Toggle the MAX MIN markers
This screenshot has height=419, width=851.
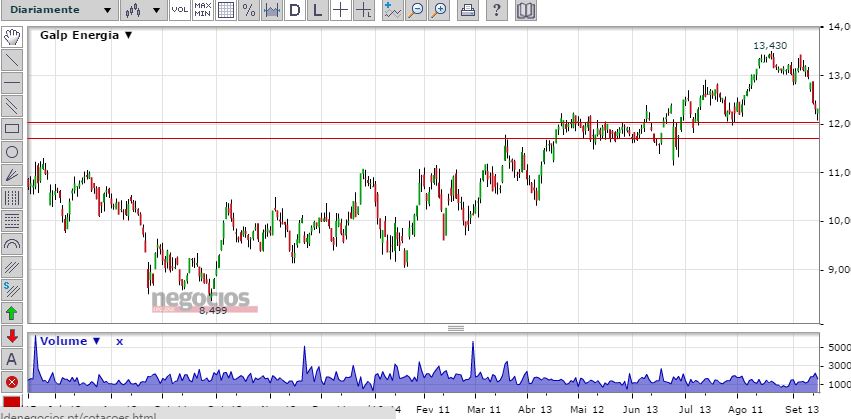(203, 10)
